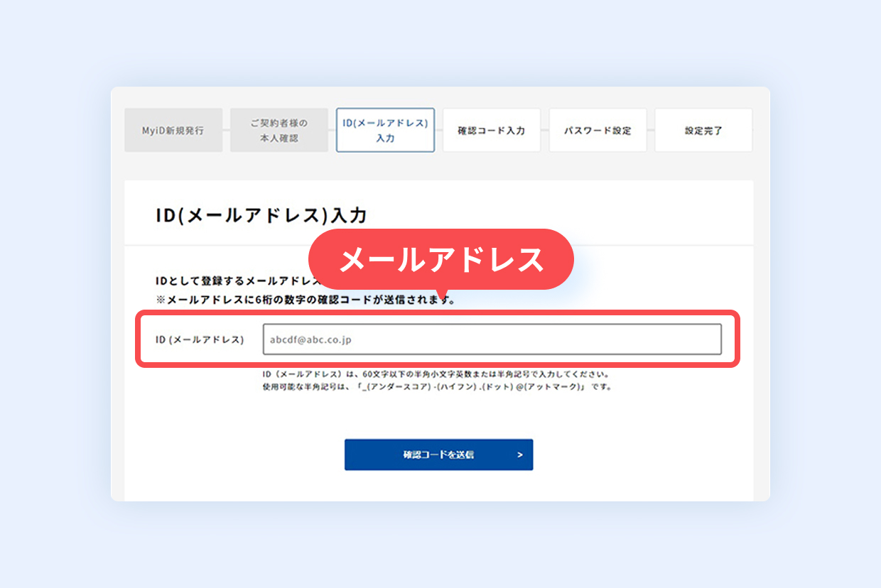The image size is (881, 588).
Task: Select the active ID(メールアドレス)入力 step
Action: (x=385, y=131)
